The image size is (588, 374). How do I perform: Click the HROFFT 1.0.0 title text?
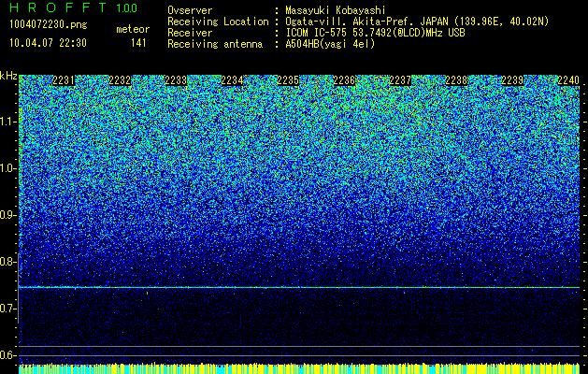point(73,7)
